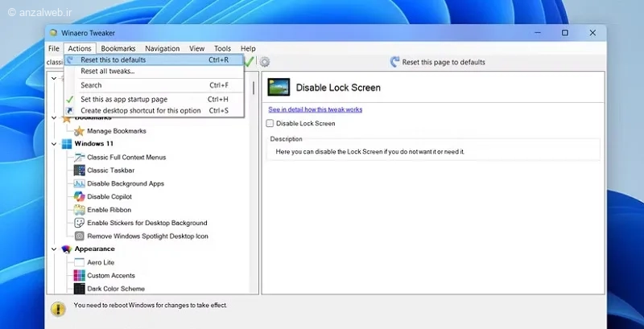Image resolution: width=644 pixels, height=329 pixels.
Task: Open the Tools menu
Action: [223, 48]
